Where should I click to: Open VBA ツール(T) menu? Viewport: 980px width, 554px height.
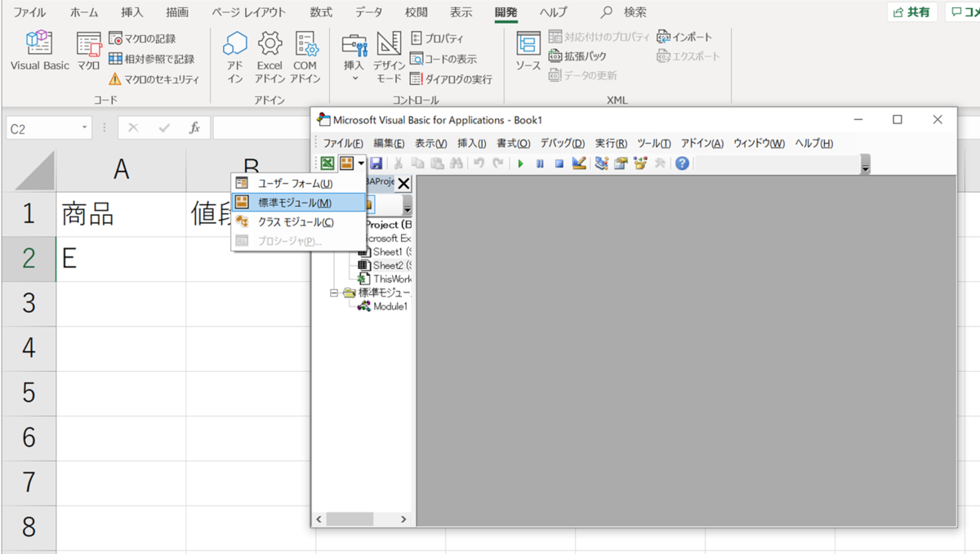pyautogui.click(x=653, y=143)
